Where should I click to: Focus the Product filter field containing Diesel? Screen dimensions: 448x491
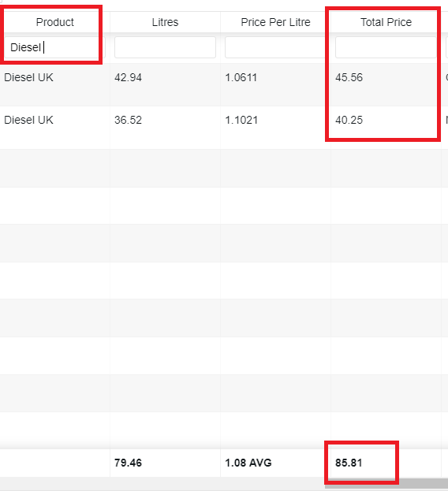(x=54, y=47)
